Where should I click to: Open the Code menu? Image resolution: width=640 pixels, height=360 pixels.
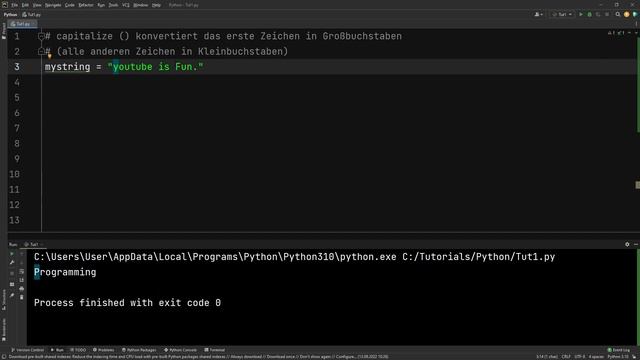(x=70, y=5)
